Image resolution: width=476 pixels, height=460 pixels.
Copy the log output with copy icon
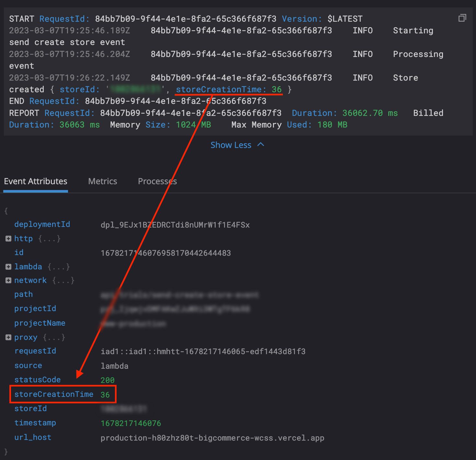coord(462,18)
